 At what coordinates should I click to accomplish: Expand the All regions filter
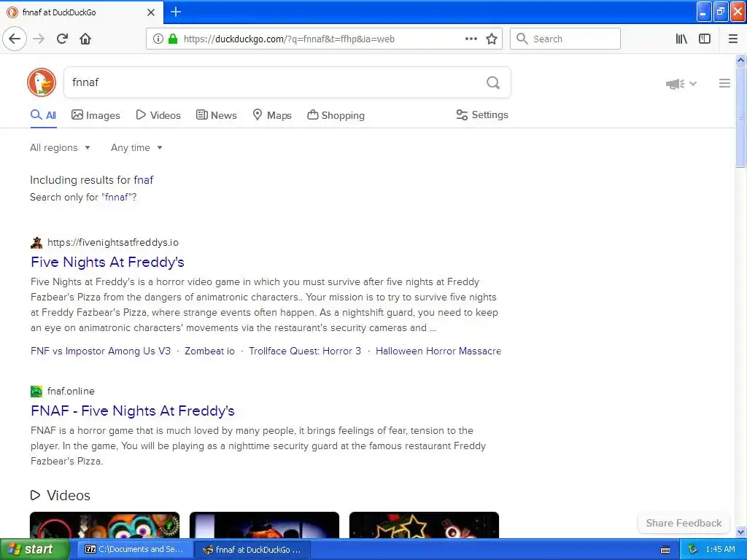point(60,147)
